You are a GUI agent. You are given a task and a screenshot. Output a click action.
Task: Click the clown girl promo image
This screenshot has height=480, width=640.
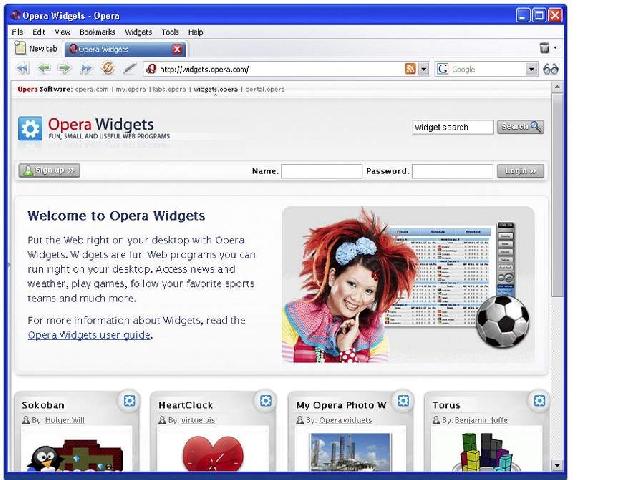click(408, 284)
